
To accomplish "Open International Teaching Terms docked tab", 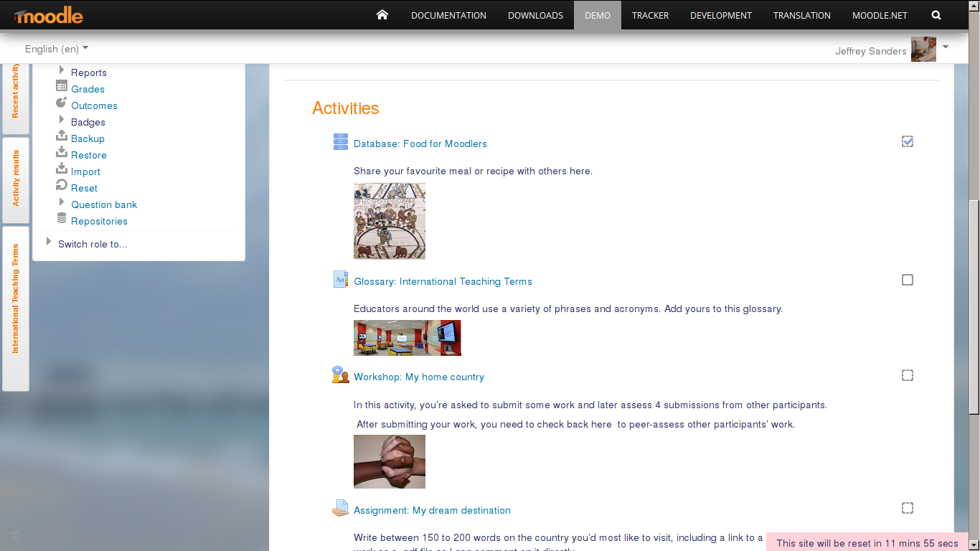I will coord(16,309).
